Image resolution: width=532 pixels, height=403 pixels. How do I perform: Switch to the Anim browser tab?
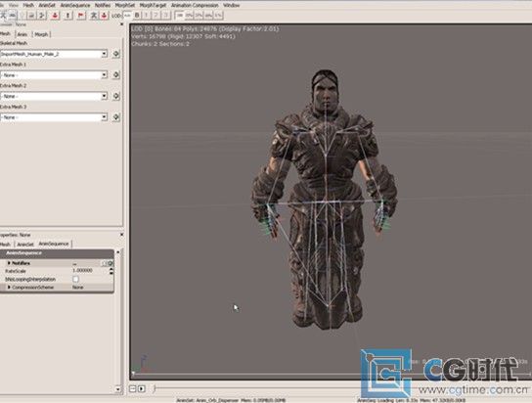(x=22, y=34)
